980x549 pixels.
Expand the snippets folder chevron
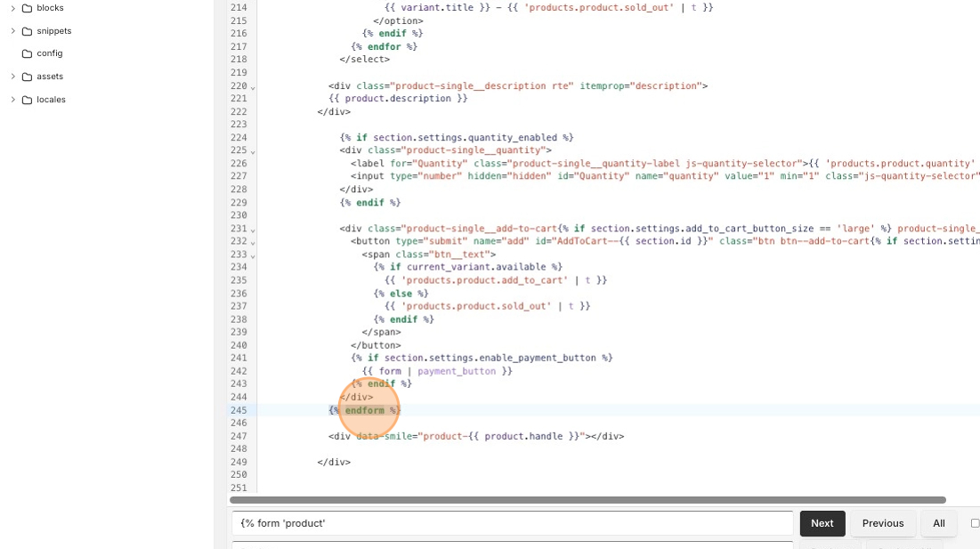click(x=12, y=31)
